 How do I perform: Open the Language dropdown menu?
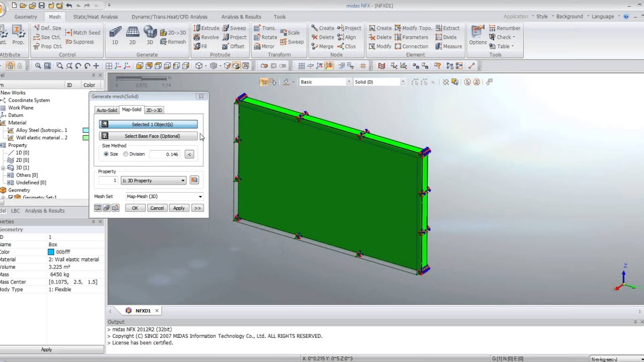(605, 17)
